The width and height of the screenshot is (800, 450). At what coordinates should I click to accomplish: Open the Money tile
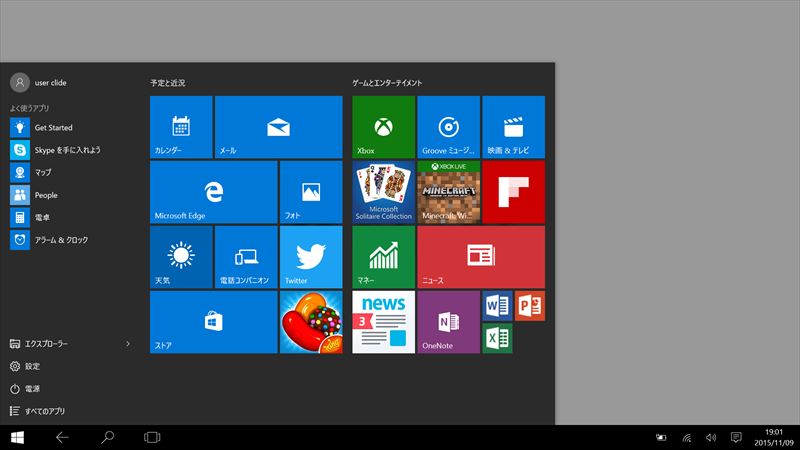point(384,257)
